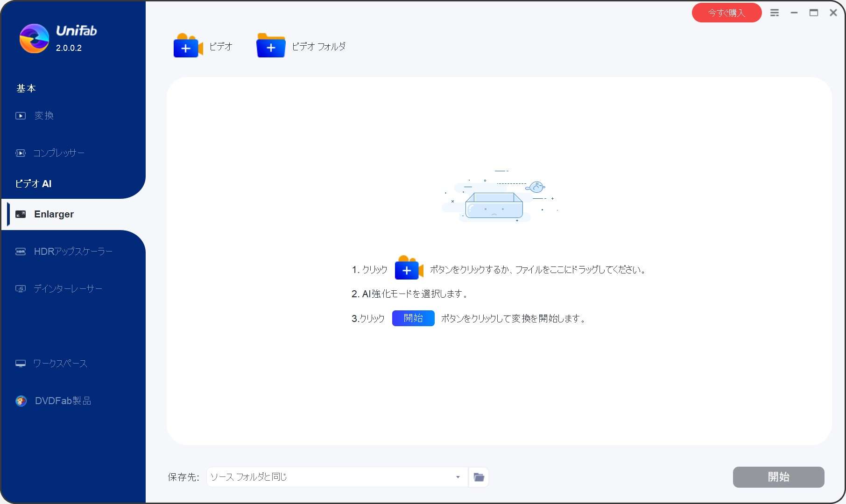
Task: Click the empty box illustration
Action: pos(500,196)
